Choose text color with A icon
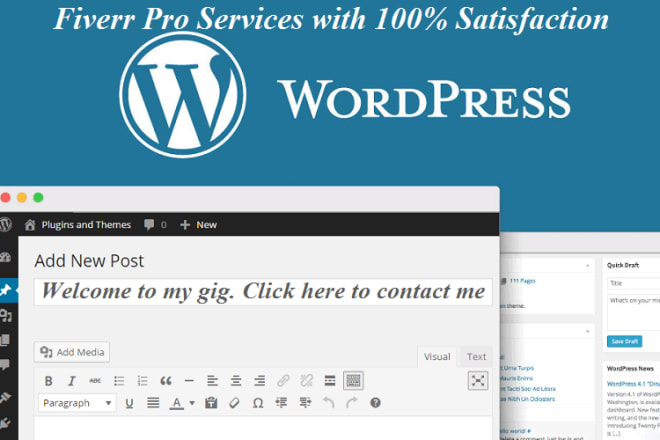The height and width of the screenshot is (440, 660). click(177, 403)
